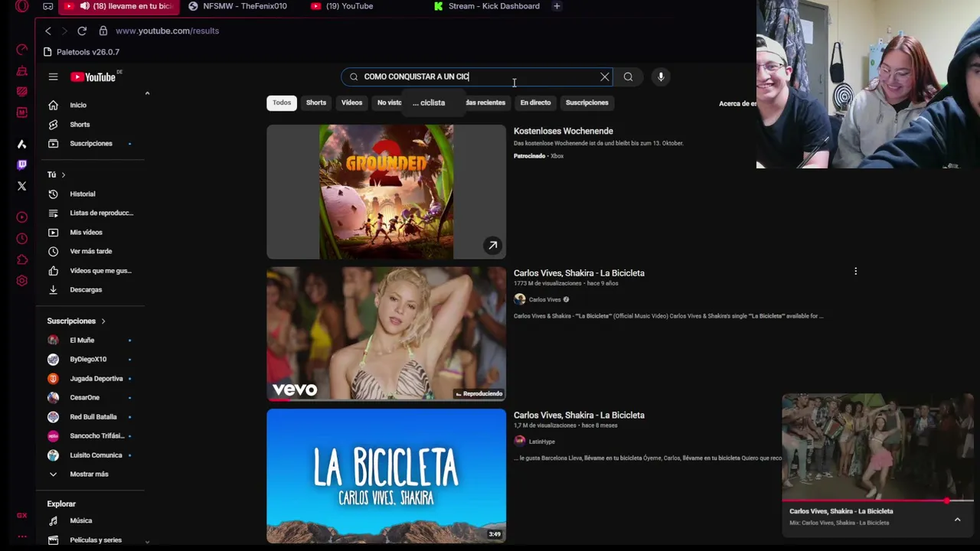Open the Opera menu logo

pos(21,6)
